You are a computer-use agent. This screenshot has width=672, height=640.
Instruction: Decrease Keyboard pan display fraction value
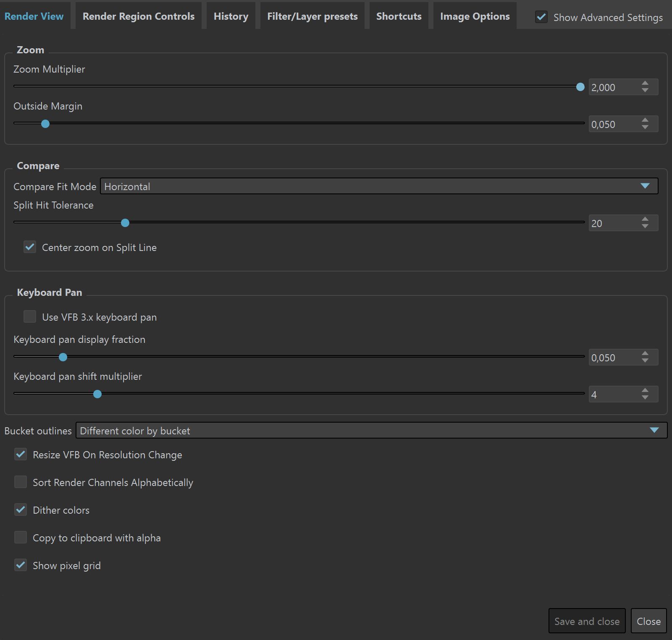click(x=645, y=361)
